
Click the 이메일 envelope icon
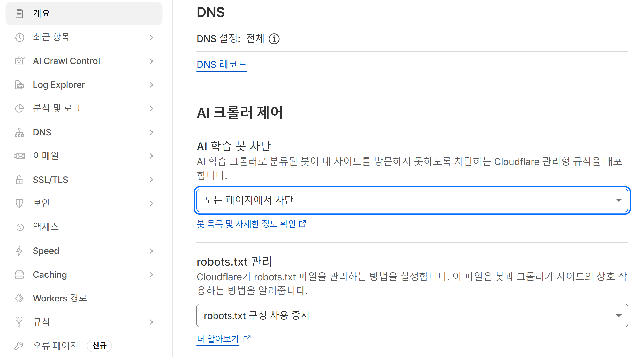19,156
